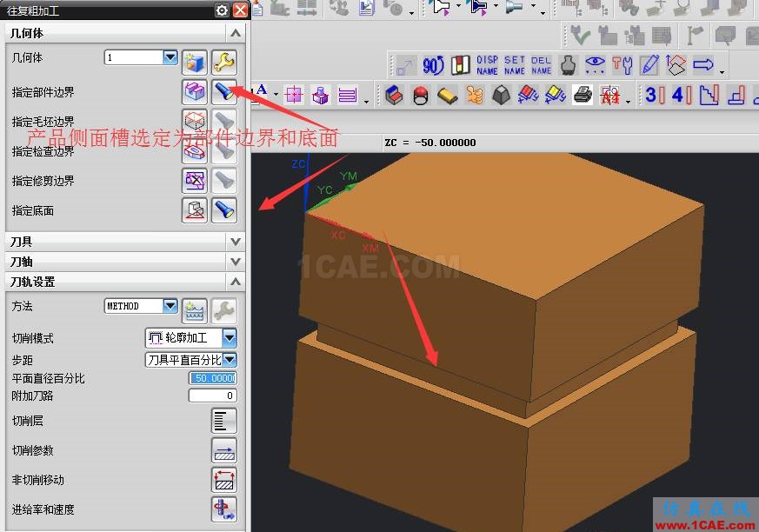759x532 pixels.
Task: Click the DISP NAME toolbar button
Action: tap(487, 65)
